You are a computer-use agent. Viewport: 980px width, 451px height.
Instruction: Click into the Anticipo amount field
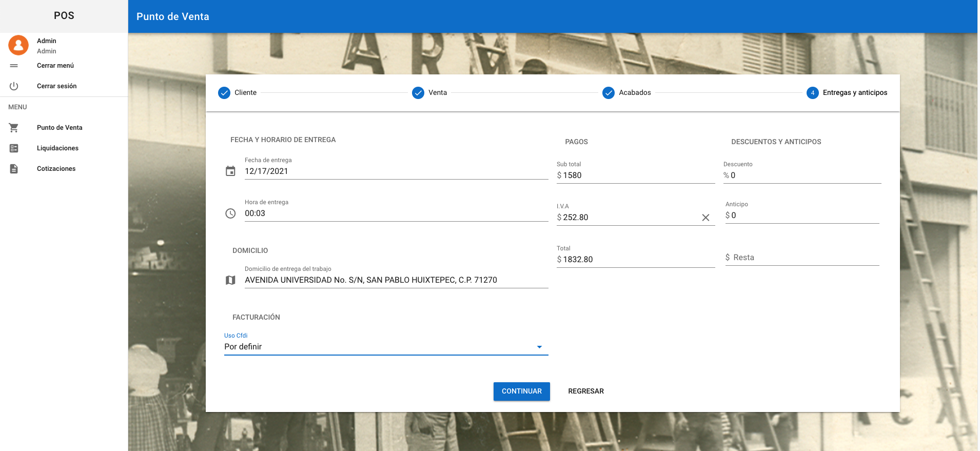[x=805, y=215]
